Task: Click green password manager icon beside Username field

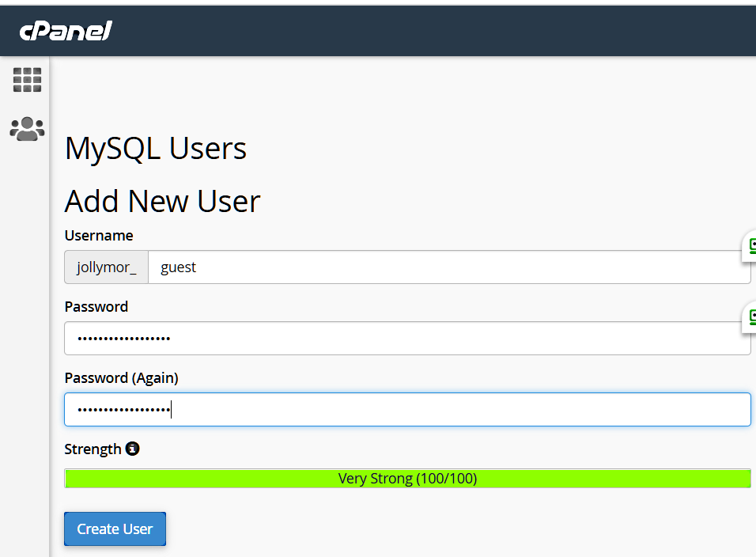Action: (750, 246)
